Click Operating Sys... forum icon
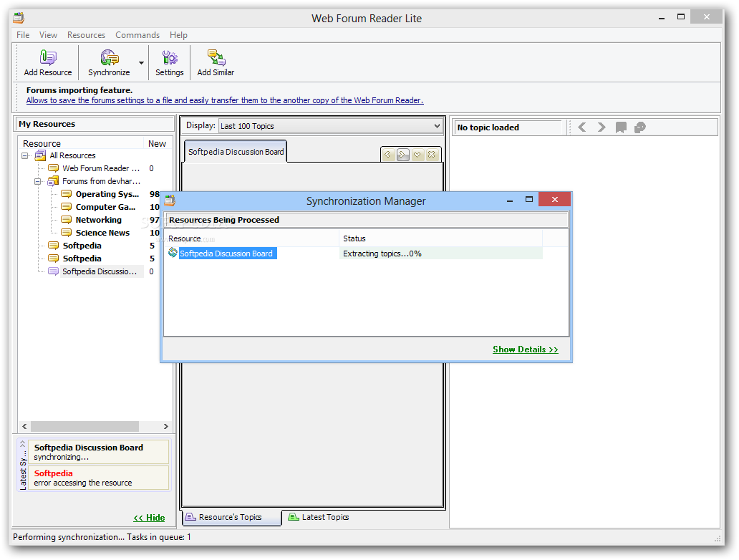 point(67,194)
